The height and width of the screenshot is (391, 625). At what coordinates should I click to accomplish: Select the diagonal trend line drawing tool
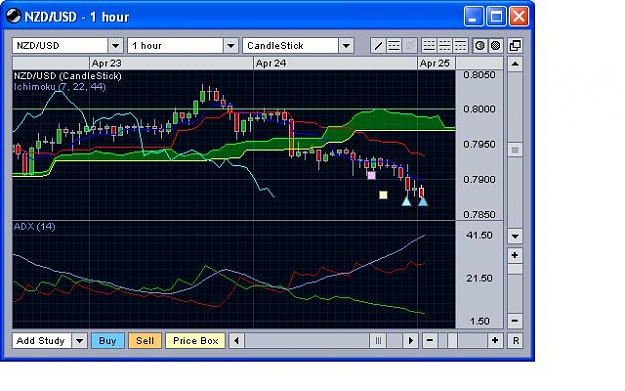click(x=378, y=46)
